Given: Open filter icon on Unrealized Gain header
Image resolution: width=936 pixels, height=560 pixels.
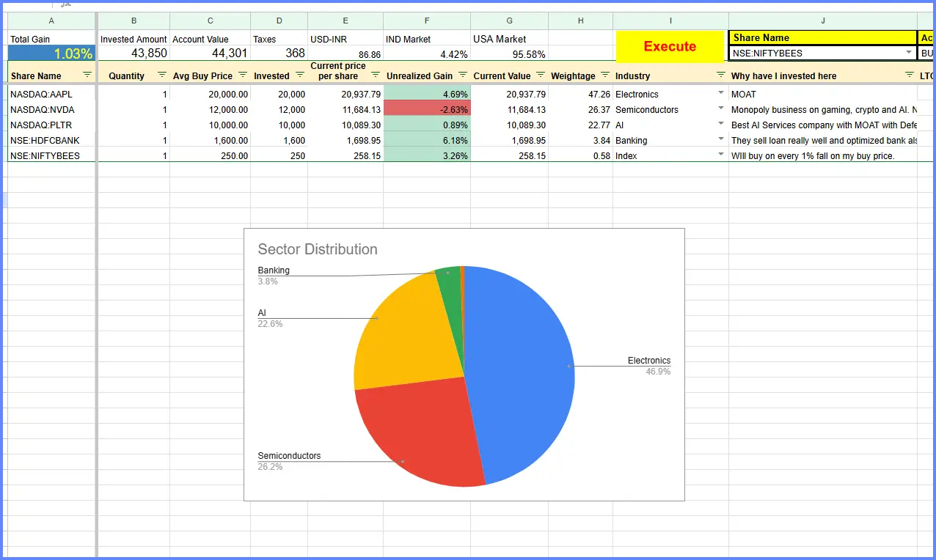Looking at the screenshot, I should [x=463, y=75].
